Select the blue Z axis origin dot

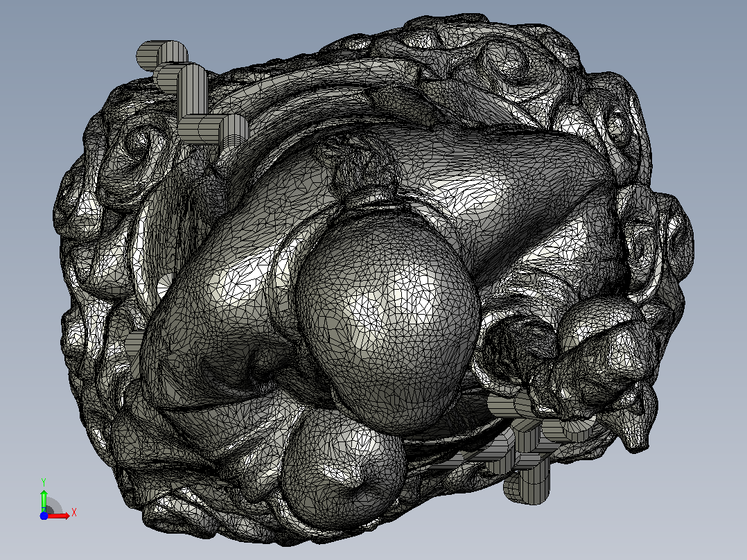44,516
